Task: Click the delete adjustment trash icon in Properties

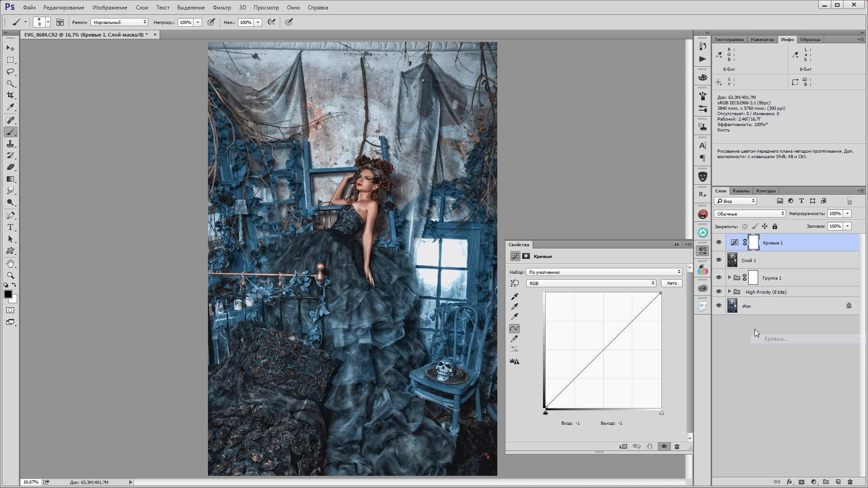Action: pos(677,446)
